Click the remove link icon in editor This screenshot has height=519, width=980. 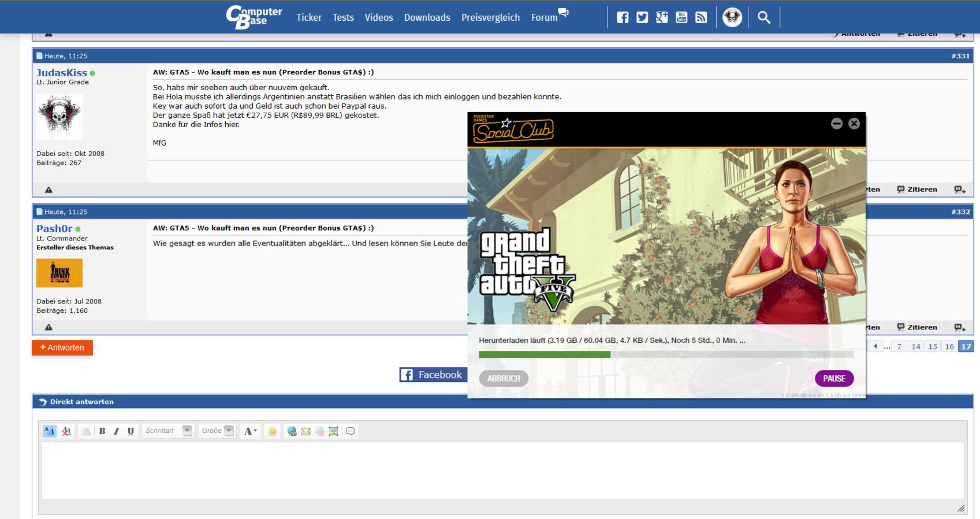tap(320, 431)
